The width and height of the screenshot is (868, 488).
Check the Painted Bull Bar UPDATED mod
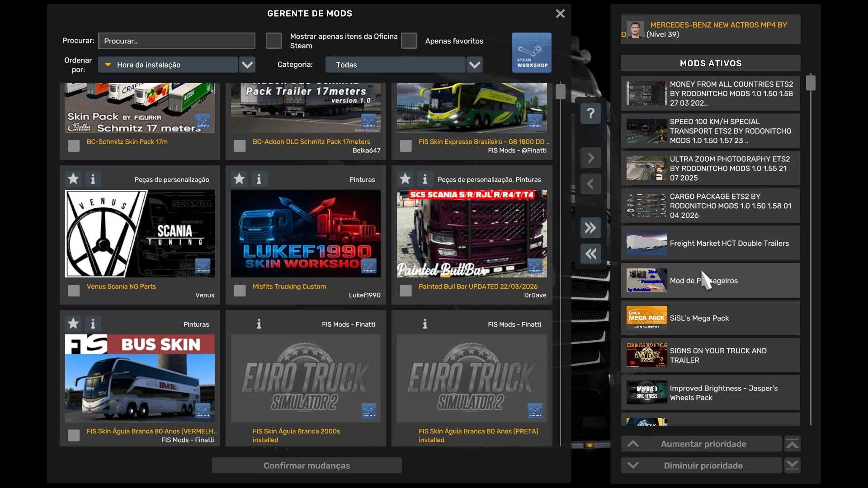coord(406,290)
